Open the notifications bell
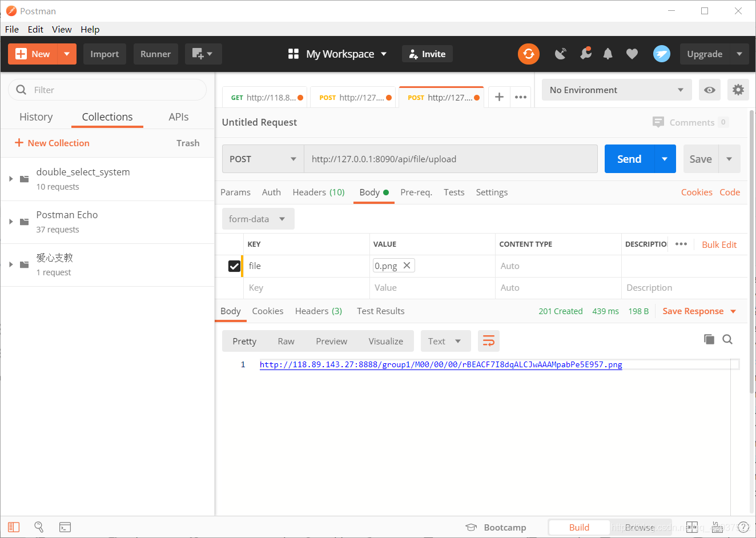 (x=608, y=54)
